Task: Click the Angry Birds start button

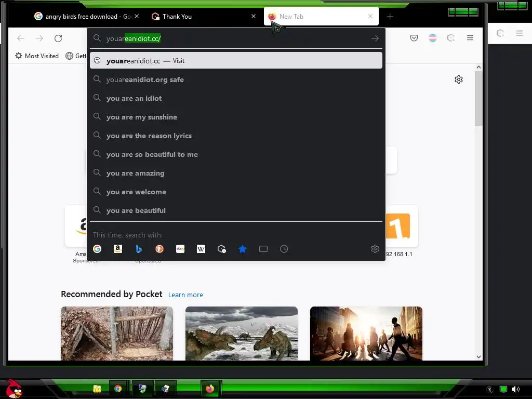Action: tap(14, 389)
